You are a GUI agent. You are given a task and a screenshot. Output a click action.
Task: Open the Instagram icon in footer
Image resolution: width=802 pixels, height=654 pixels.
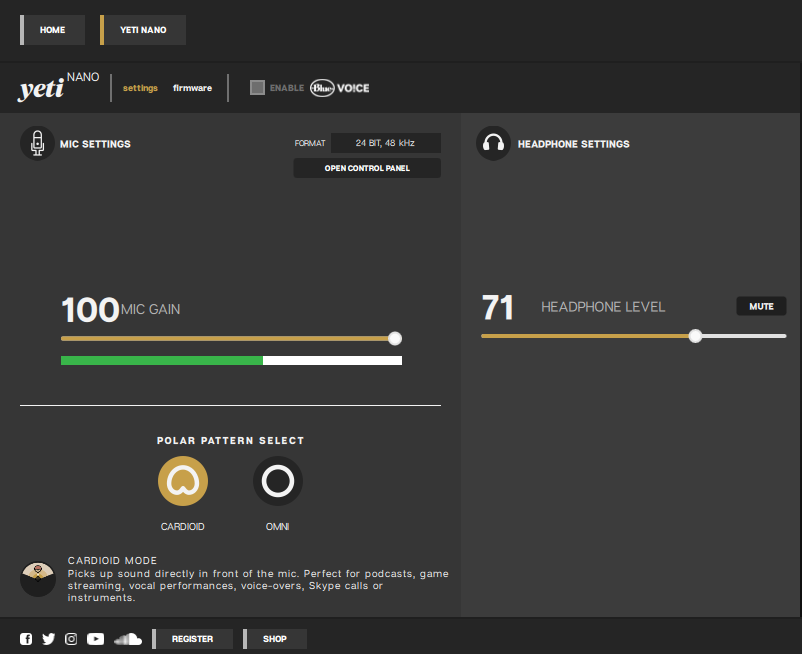(71, 639)
